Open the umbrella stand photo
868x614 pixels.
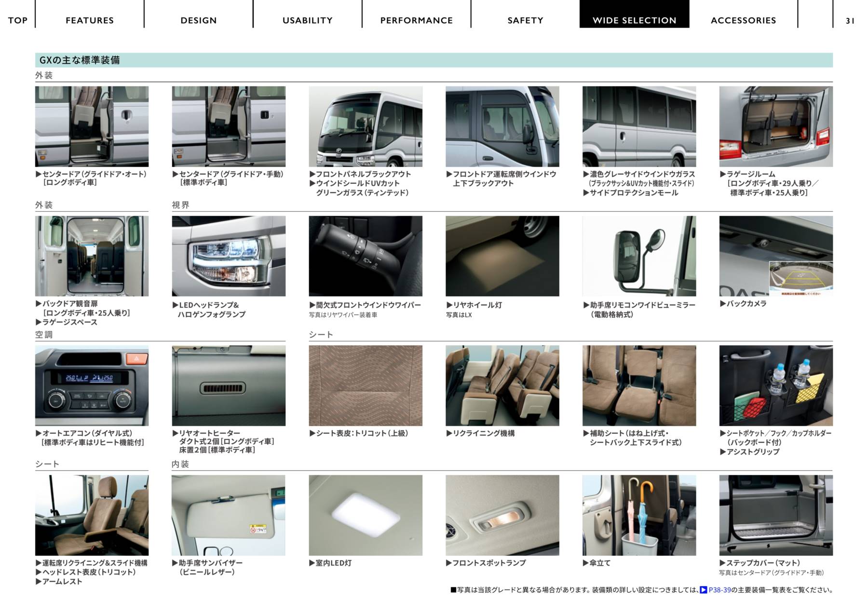(x=639, y=515)
